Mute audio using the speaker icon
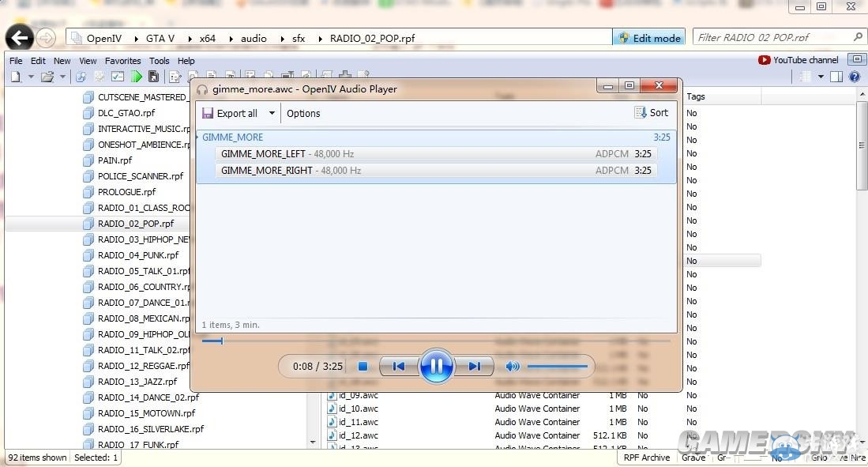Image resolution: width=868 pixels, height=467 pixels. click(513, 366)
